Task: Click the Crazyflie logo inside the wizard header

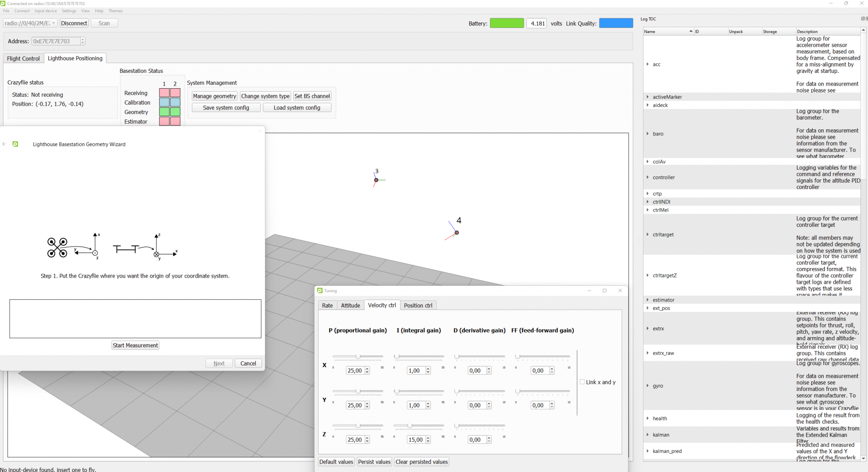Action: coord(16,144)
